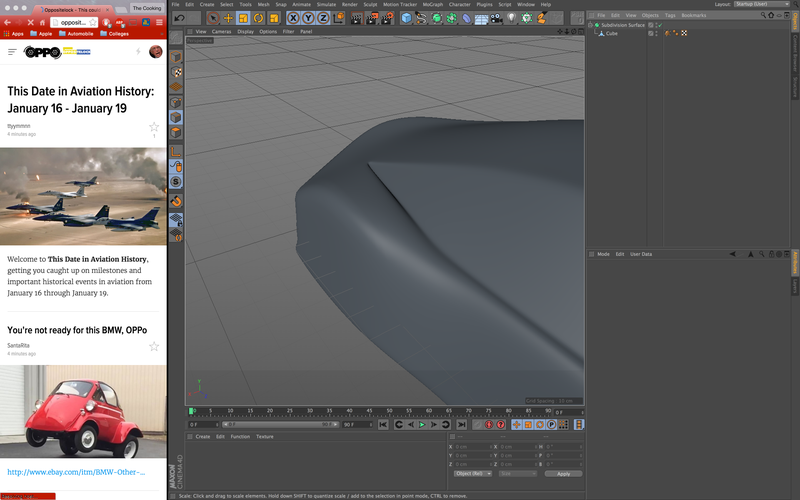Open the Render menu
This screenshot has height=500, width=800.
tap(349, 4)
